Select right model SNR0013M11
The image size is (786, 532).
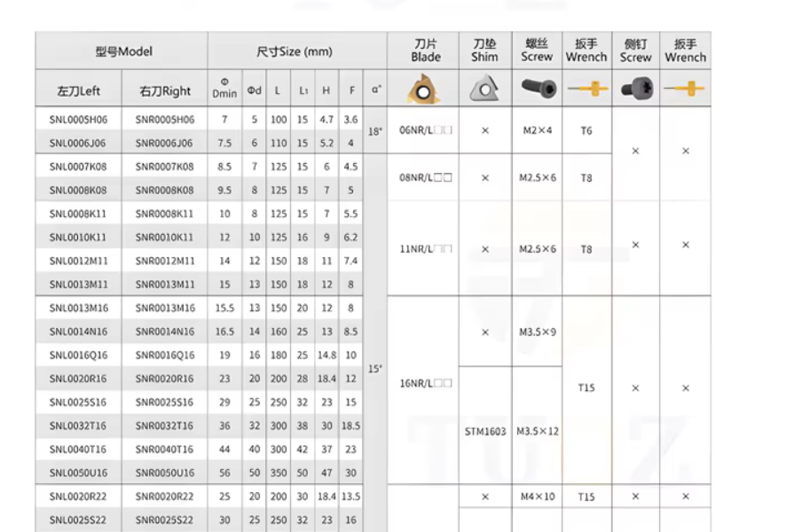pyautogui.click(x=165, y=284)
